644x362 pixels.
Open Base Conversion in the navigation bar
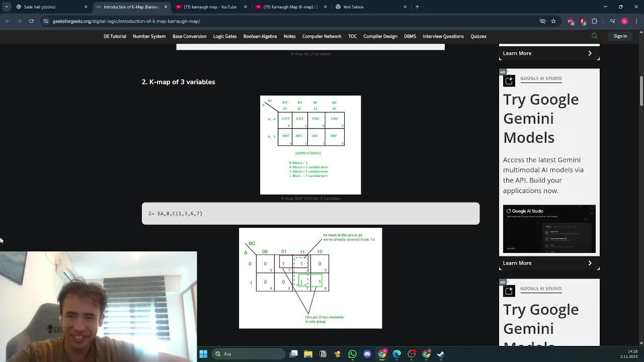189,36
